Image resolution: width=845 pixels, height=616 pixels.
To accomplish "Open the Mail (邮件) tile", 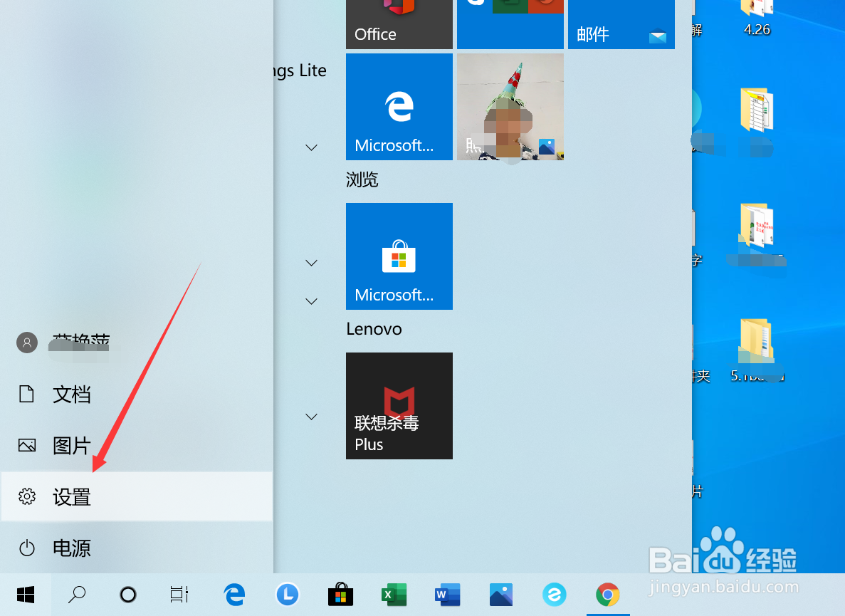I will click(621, 24).
